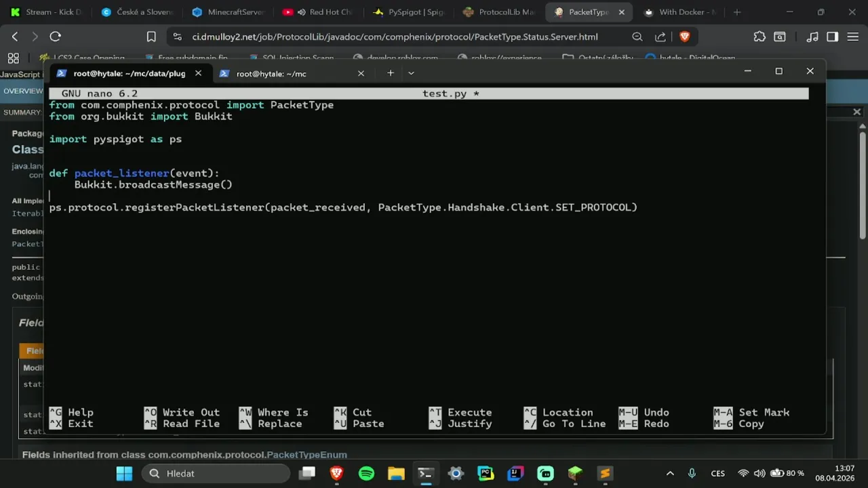Viewport: 868px width, 488px height.
Task: Click 'test.py *' filename in nano title
Action: pyautogui.click(x=450, y=94)
